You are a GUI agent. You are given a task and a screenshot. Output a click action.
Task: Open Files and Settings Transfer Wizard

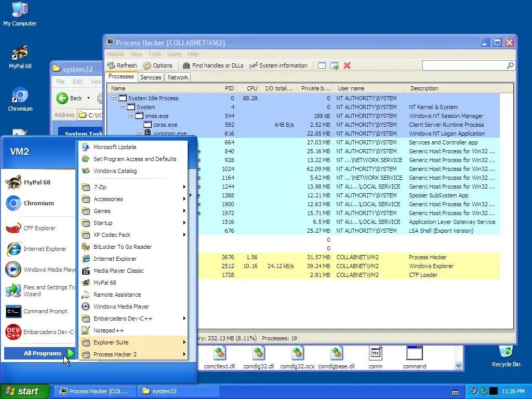click(x=39, y=290)
